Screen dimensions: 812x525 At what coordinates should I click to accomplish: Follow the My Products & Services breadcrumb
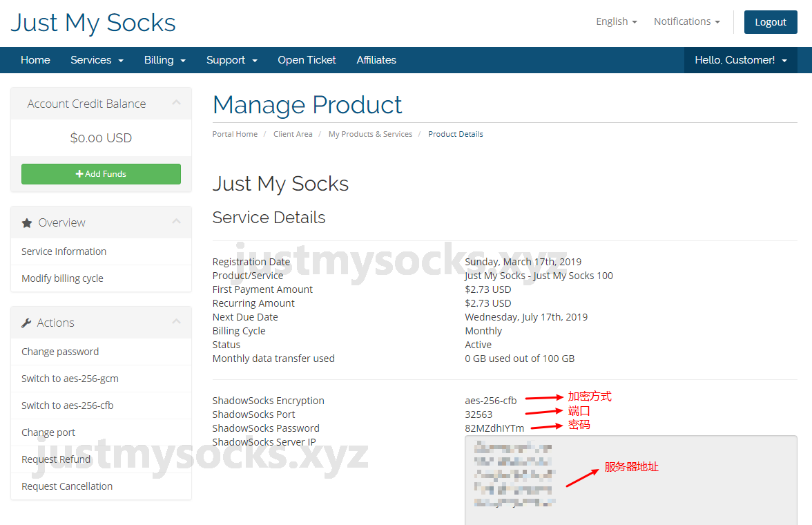pos(370,134)
